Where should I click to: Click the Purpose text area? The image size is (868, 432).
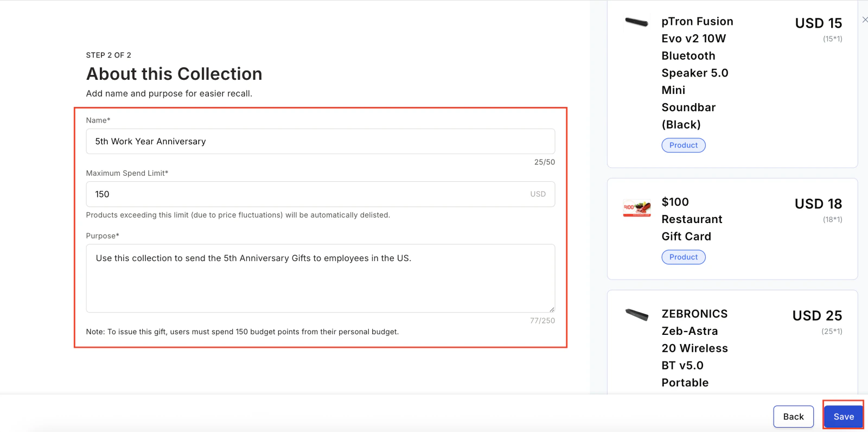coord(320,278)
